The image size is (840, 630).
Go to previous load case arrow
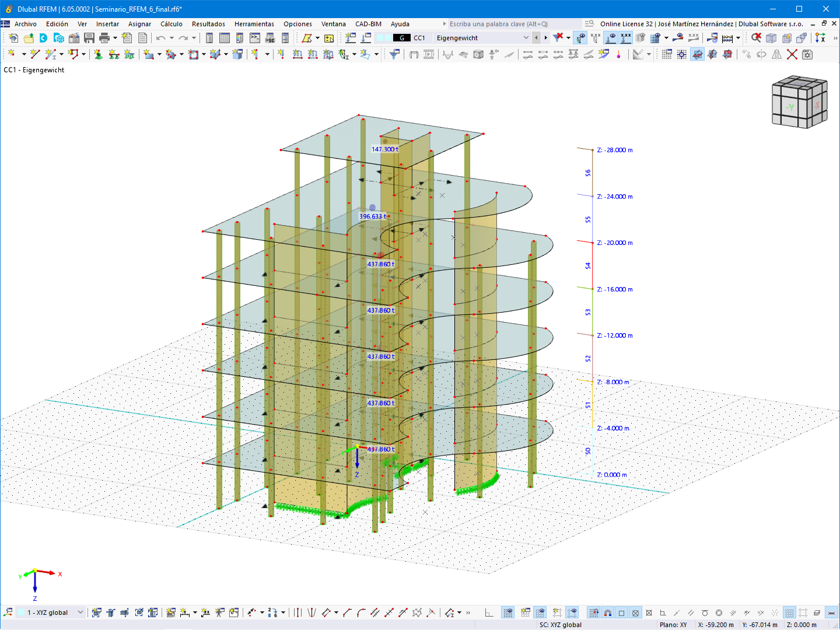point(536,38)
